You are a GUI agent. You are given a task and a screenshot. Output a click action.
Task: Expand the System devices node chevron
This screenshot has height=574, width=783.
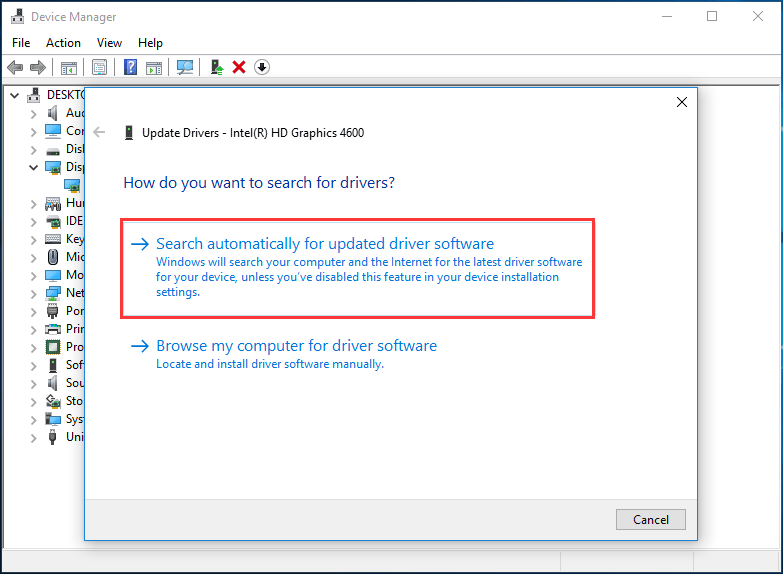(33, 420)
